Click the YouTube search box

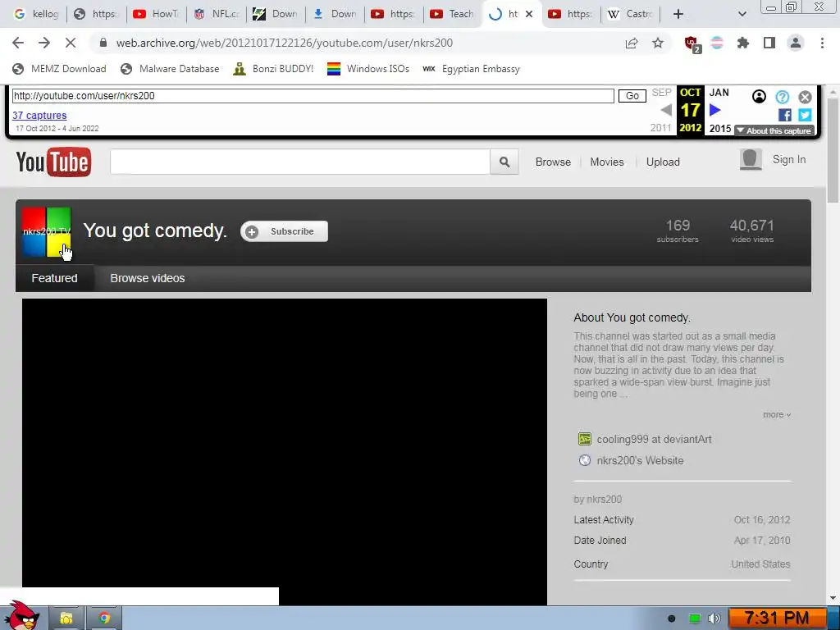pos(300,162)
